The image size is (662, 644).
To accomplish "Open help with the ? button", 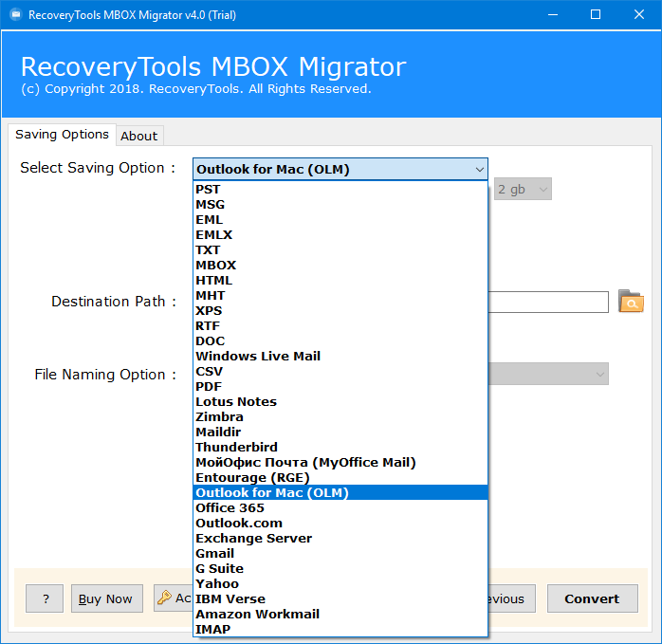I will [x=45, y=598].
